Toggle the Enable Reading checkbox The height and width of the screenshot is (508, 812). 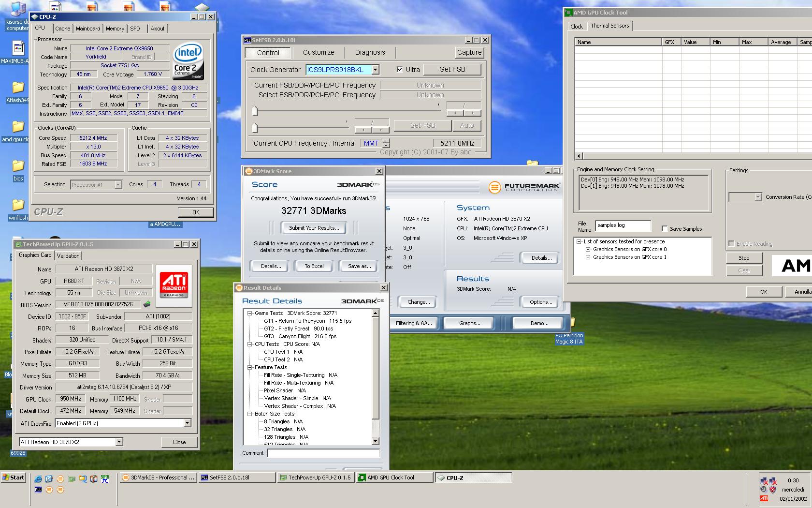click(x=731, y=243)
